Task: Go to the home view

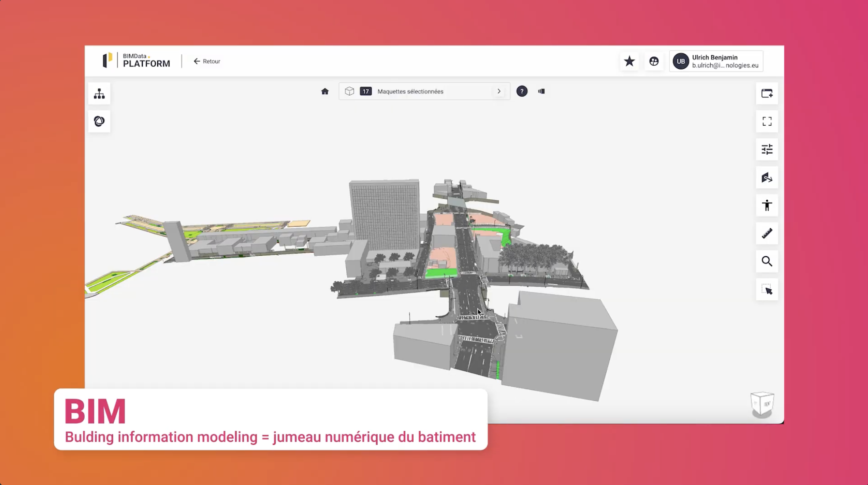Action: click(x=325, y=91)
